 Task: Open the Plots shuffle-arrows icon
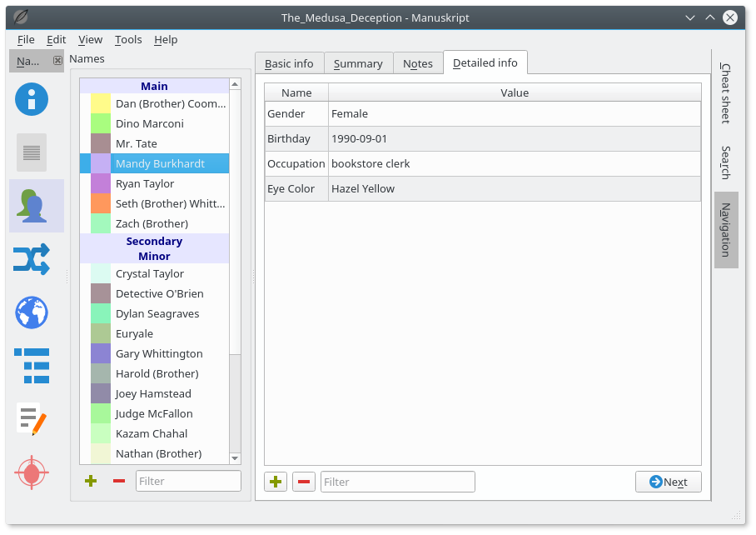tap(32, 259)
